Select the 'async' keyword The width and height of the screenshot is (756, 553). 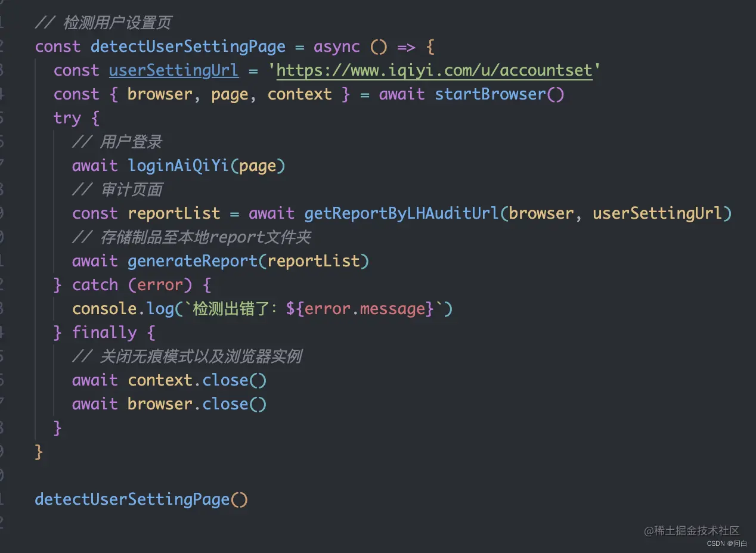pyautogui.click(x=337, y=47)
